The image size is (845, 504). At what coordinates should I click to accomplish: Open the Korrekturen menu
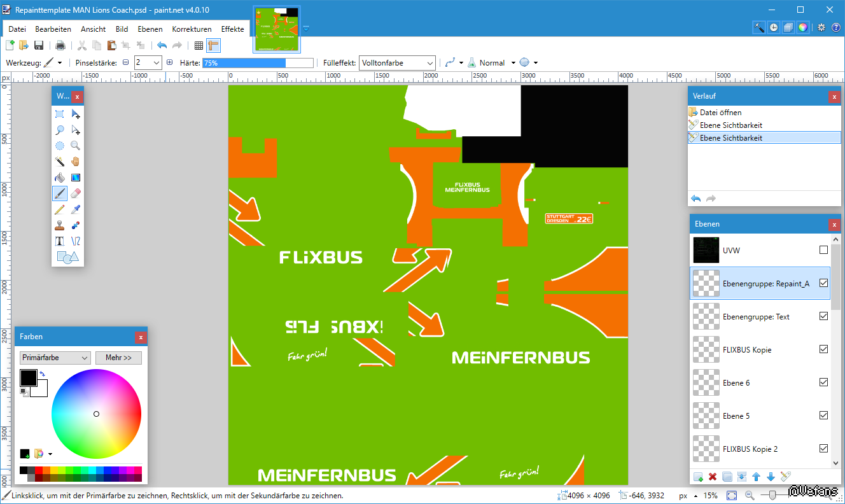click(192, 29)
